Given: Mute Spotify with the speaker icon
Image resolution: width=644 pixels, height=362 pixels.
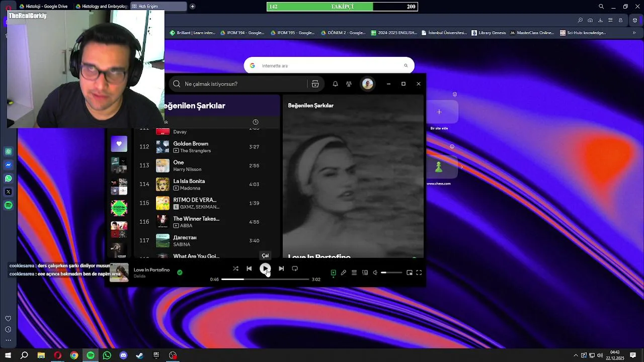Looking at the screenshot, I should (375, 273).
